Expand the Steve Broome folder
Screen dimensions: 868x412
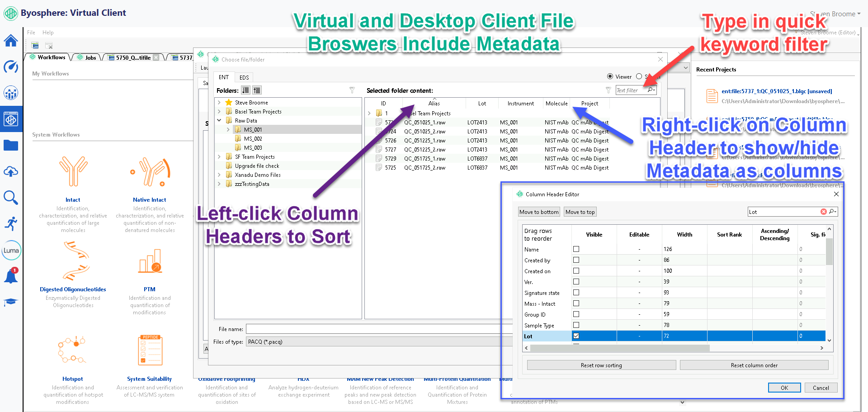tap(219, 102)
